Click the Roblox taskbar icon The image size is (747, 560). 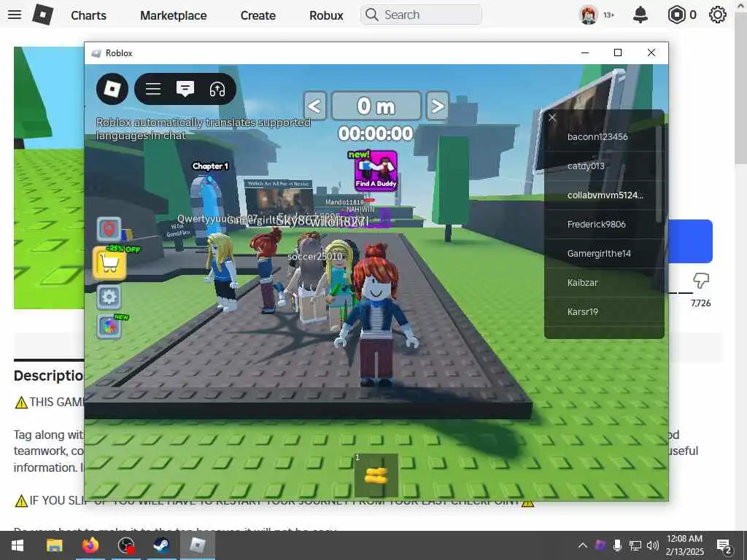197,545
